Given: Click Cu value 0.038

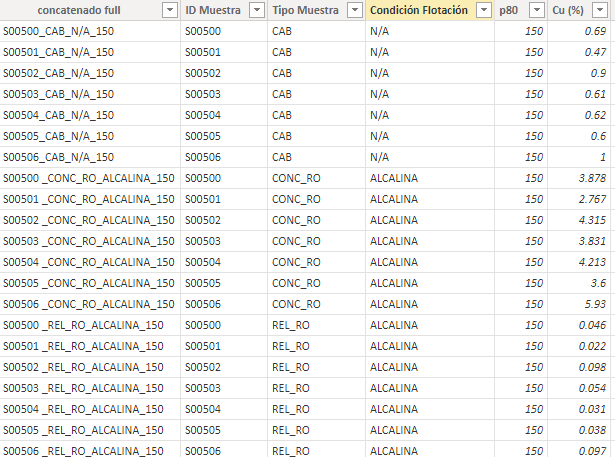Looking at the screenshot, I should coord(579,430).
